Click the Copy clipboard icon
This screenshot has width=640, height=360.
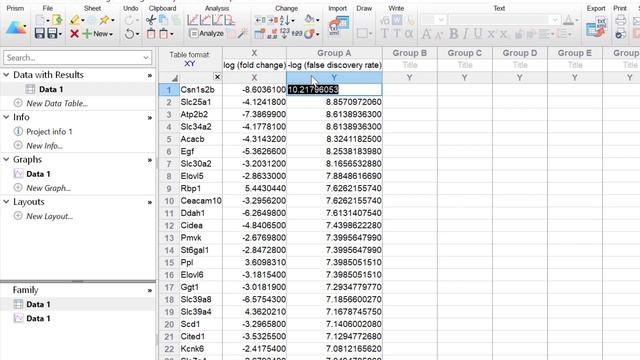163,20
